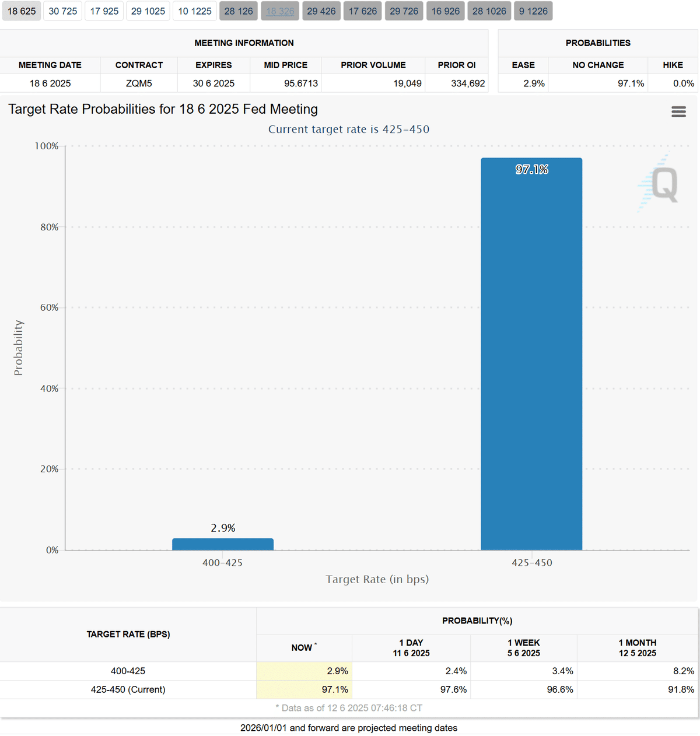Switch to the 30 725 meeting tab

click(63, 11)
